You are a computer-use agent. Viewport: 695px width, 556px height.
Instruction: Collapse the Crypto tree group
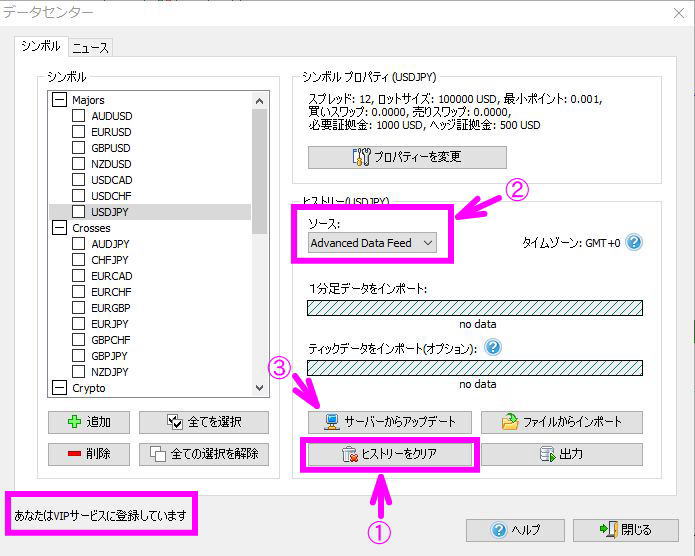pos(59,388)
